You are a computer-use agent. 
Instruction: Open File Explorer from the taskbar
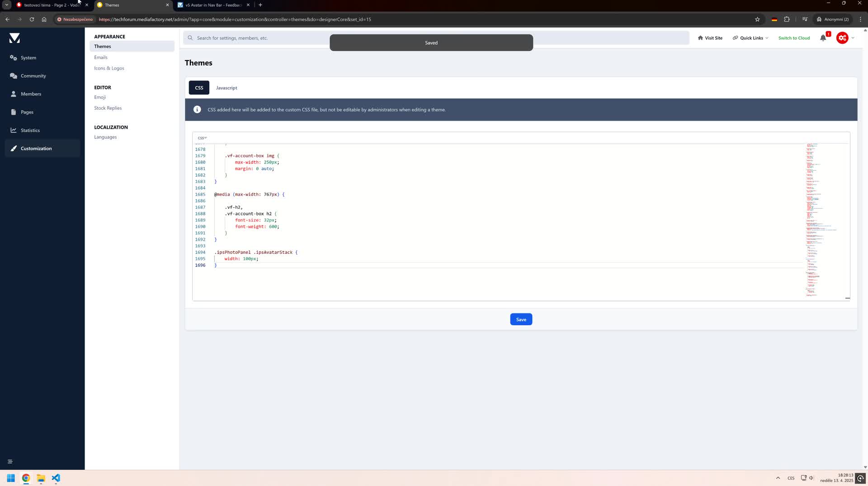point(41,478)
